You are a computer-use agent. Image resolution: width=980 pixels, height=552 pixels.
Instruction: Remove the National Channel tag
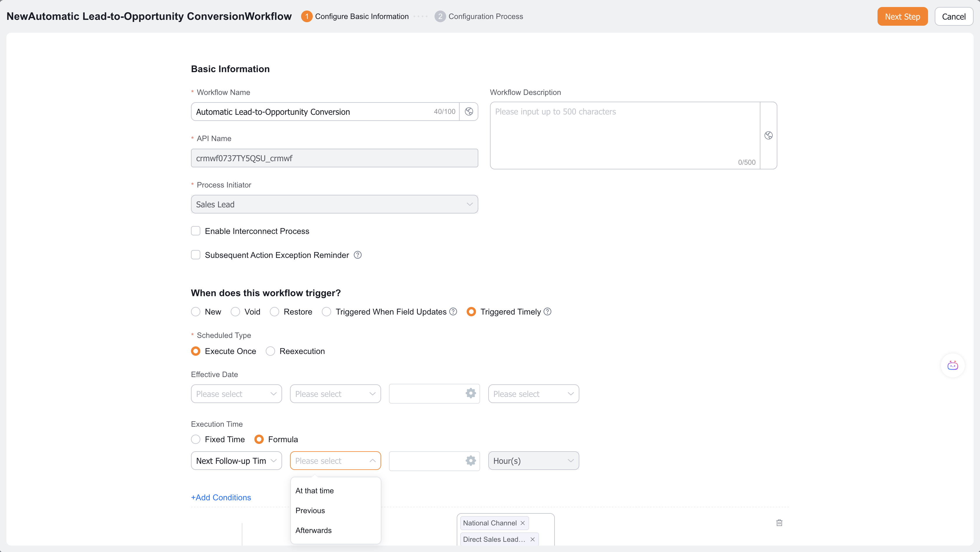(523, 523)
